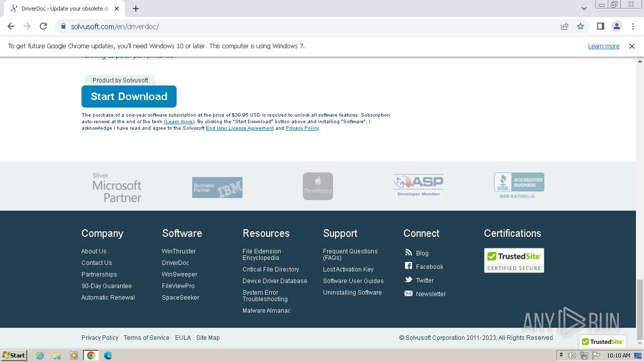Open the WinSweeper software page
The image size is (644, 362).
[180, 275]
